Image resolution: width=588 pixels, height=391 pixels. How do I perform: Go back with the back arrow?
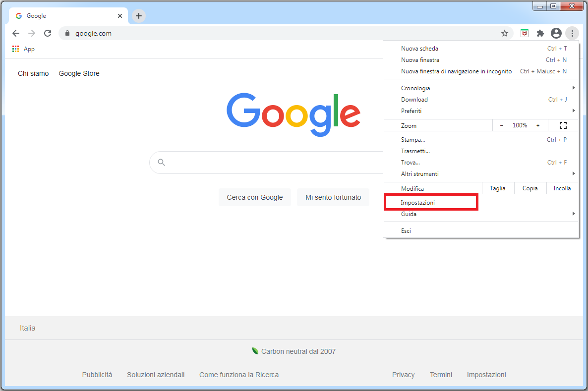click(16, 33)
